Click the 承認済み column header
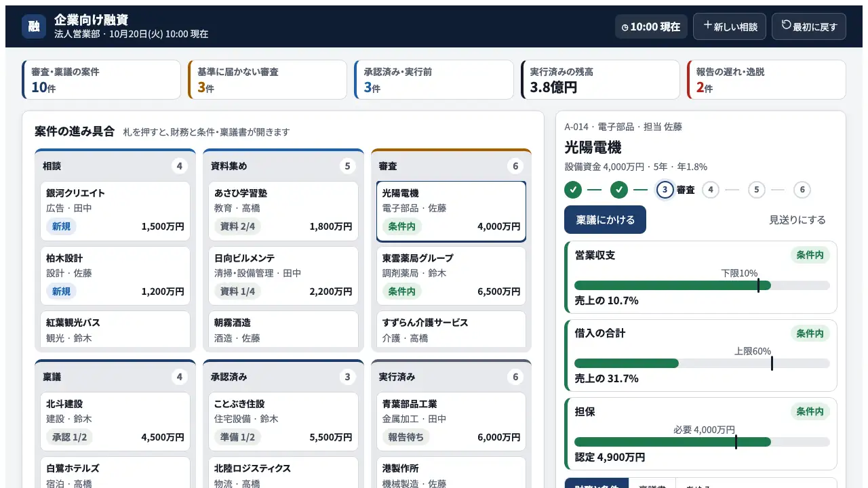 (x=283, y=377)
